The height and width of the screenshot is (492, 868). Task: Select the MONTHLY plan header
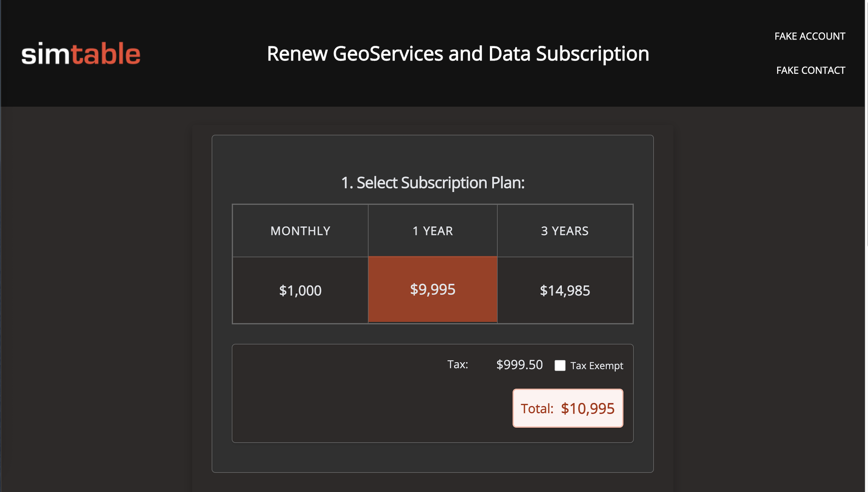click(300, 231)
